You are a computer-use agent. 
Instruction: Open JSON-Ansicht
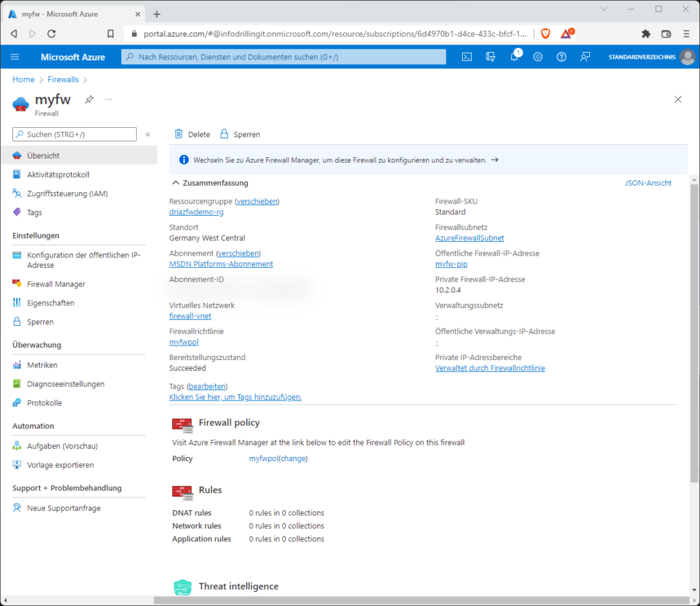(648, 183)
